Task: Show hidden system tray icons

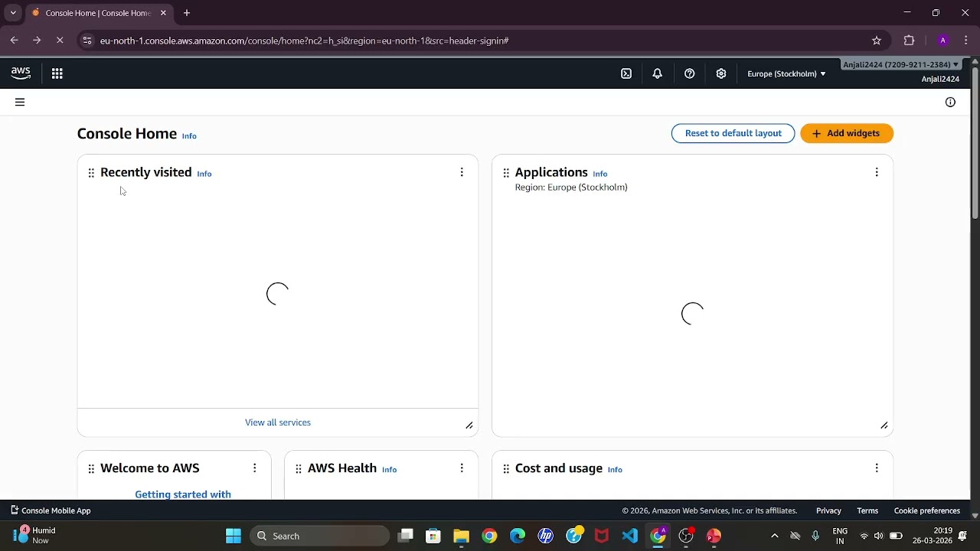Action: pos(774,536)
